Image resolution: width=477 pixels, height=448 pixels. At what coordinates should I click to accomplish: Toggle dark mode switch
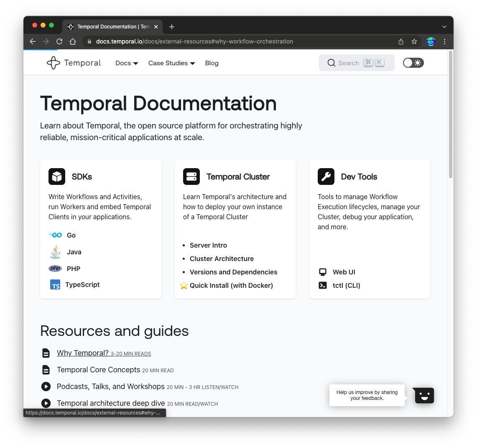pos(413,63)
